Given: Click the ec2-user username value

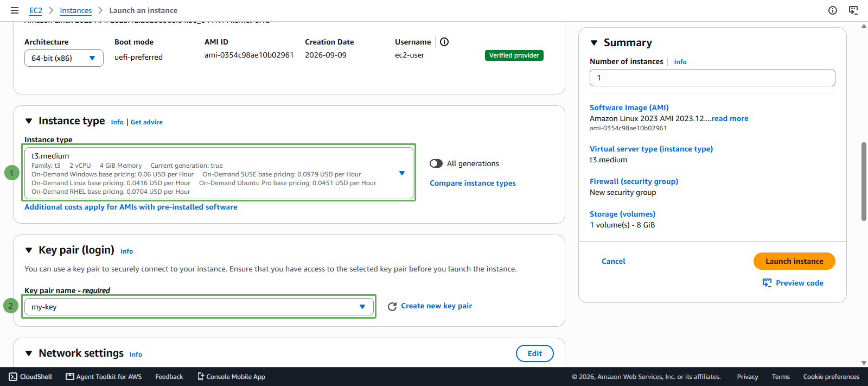Looking at the screenshot, I should point(410,55).
